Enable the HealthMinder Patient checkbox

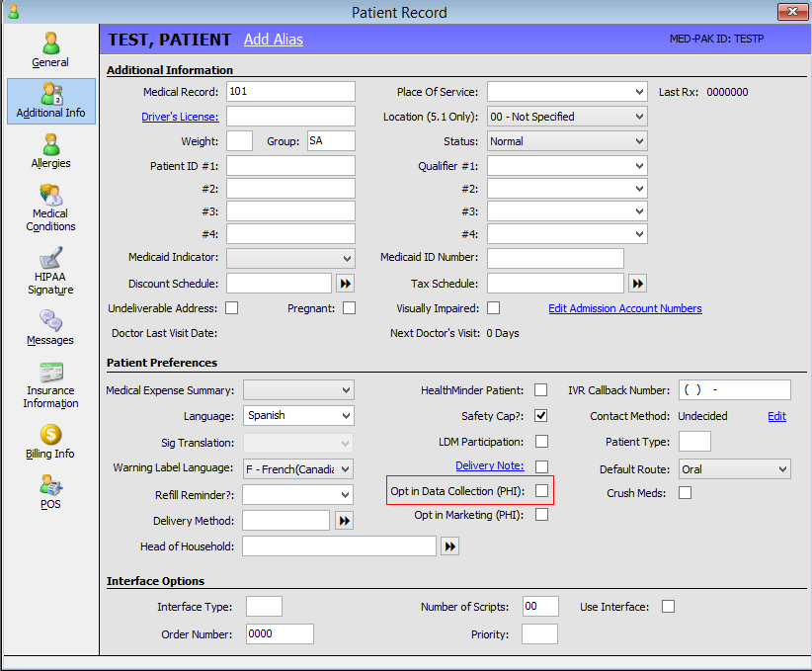541,390
